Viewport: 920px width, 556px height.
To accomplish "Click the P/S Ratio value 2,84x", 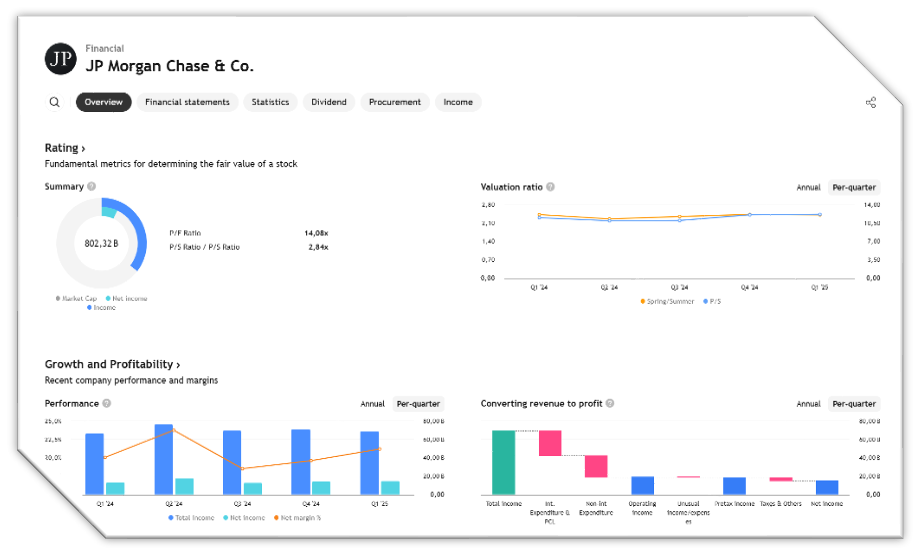I will click(x=319, y=248).
